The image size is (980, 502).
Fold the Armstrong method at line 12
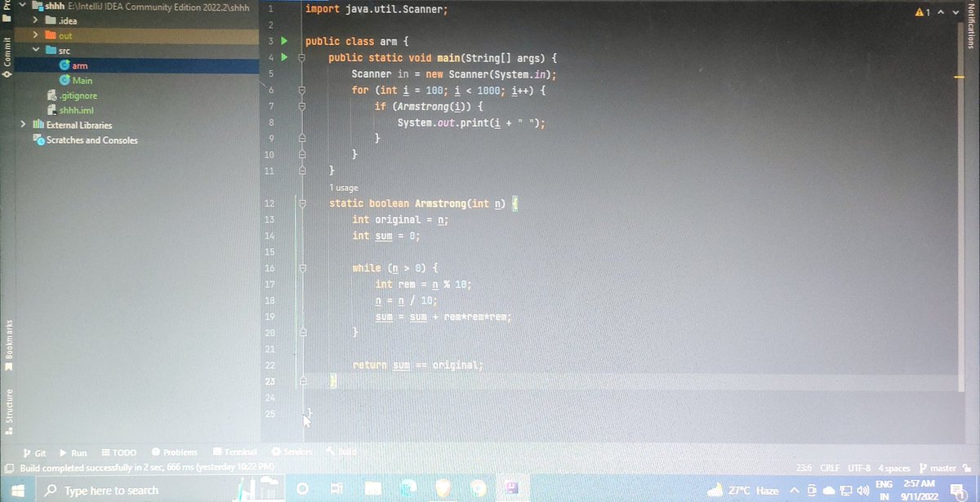coord(301,203)
